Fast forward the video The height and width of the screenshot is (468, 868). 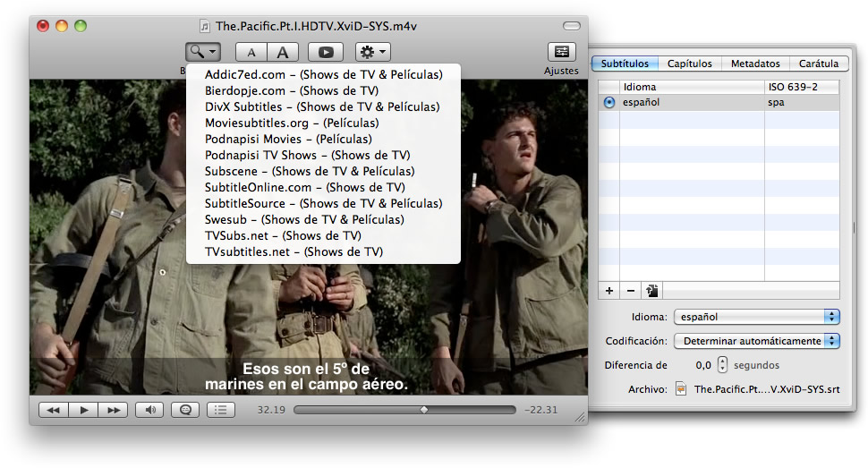tap(114, 410)
